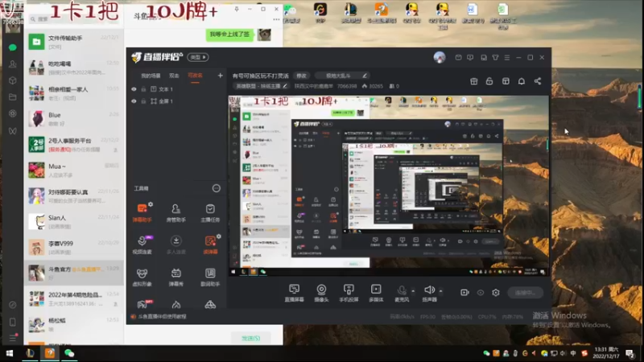Switch to the 我的场景 scene tab
The width and height of the screenshot is (644, 362).
(151, 76)
